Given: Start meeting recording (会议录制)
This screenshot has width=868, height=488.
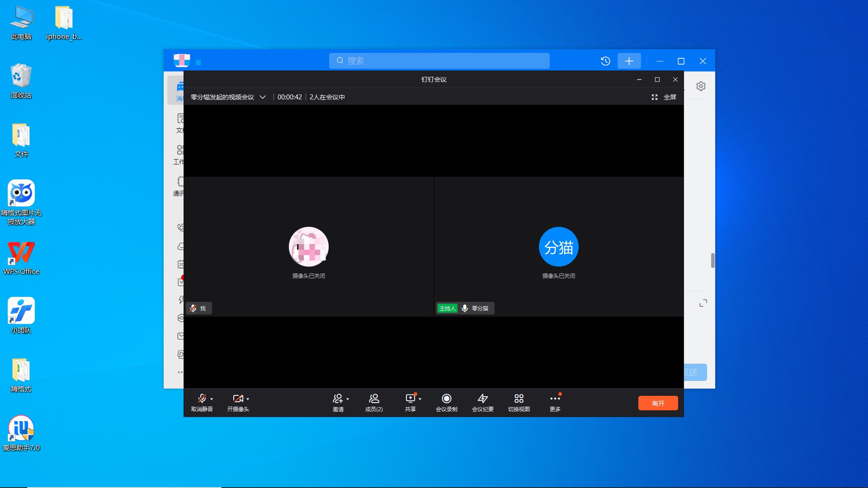Looking at the screenshot, I should 446,399.
